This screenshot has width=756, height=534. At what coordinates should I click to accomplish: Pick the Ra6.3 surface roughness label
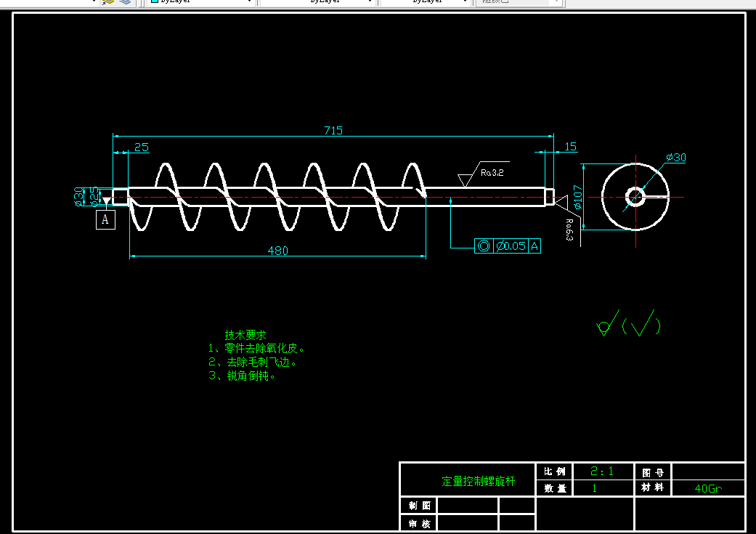click(x=569, y=230)
